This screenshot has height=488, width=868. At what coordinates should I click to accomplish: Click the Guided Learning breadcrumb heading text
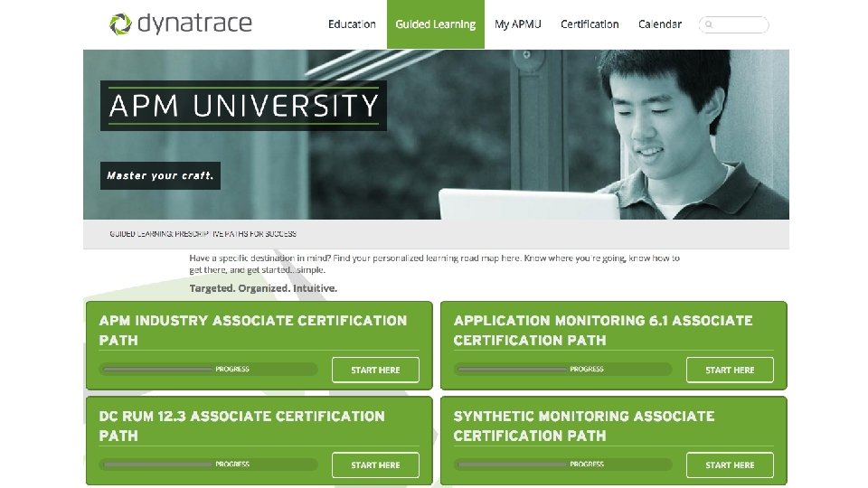[x=203, y=234]
